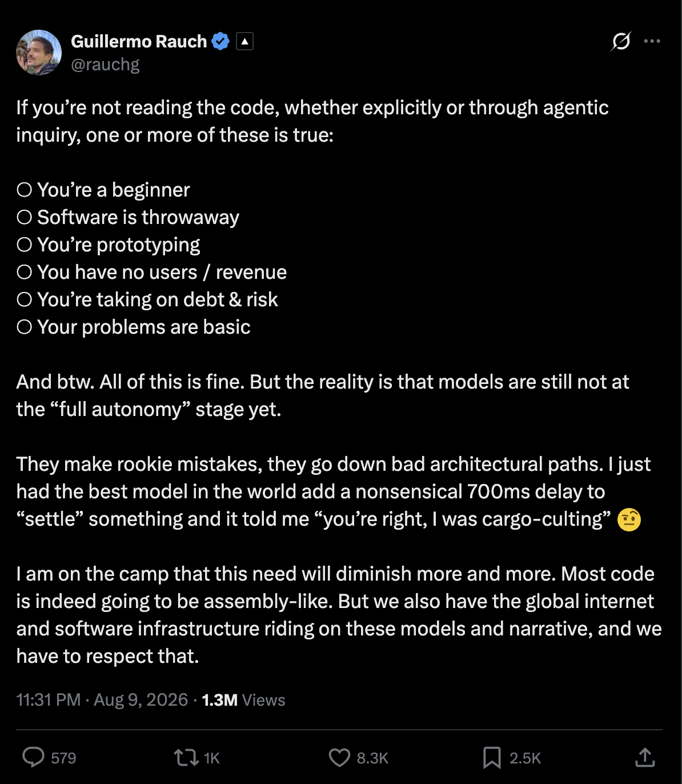Bookmark the post with bookmark icon
The height and width of the screenshot is (784, 682).
pyautogui.click(x=492, y=758)
